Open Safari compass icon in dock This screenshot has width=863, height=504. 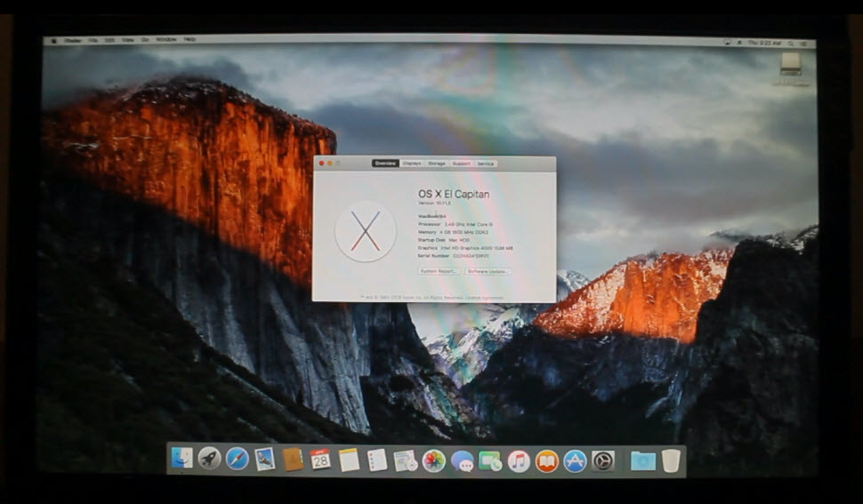238,459
